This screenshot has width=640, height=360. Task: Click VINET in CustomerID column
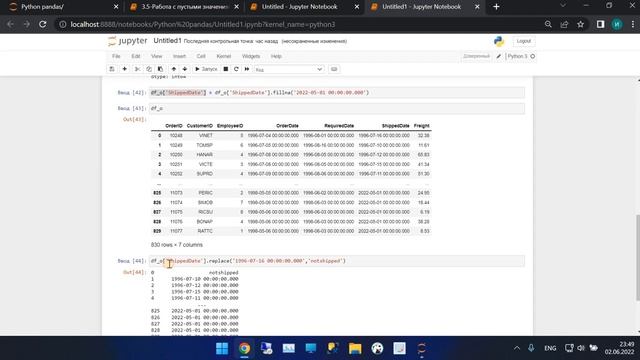point(205,136)
